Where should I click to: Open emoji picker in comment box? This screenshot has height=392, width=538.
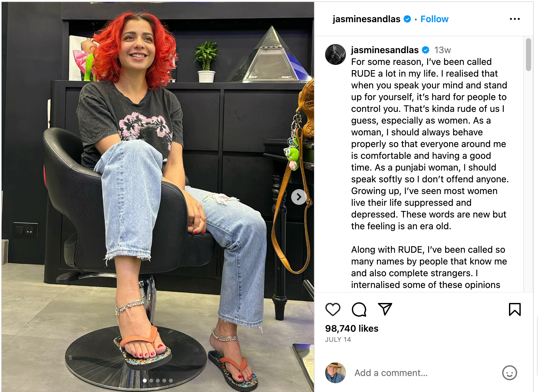509,372
